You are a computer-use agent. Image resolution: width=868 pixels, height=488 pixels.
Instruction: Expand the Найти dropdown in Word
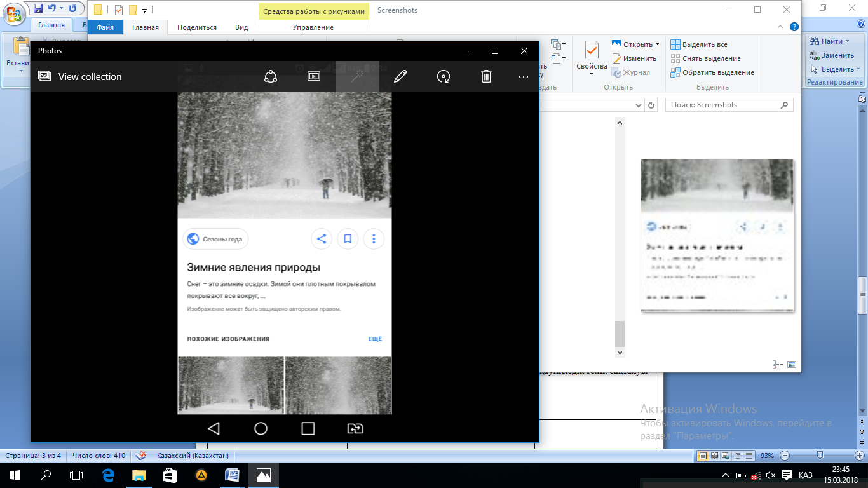[848, 41]
